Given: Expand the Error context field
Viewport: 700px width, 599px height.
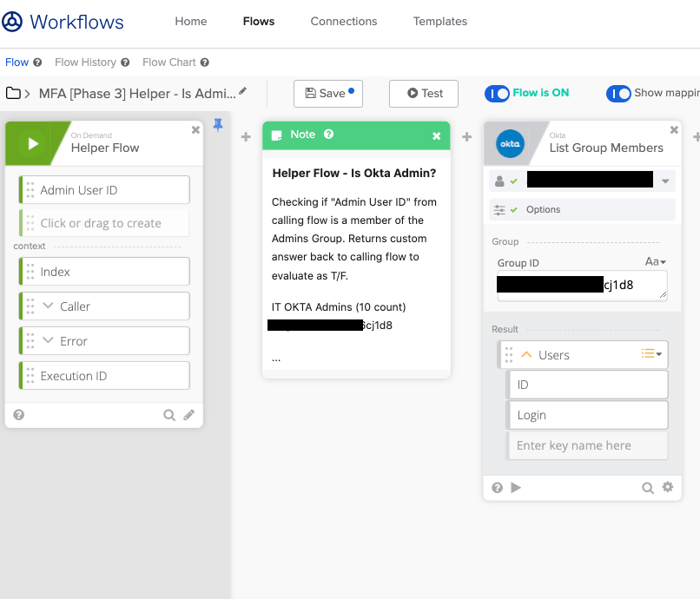Looking at the screenshot, I should 48,341.
